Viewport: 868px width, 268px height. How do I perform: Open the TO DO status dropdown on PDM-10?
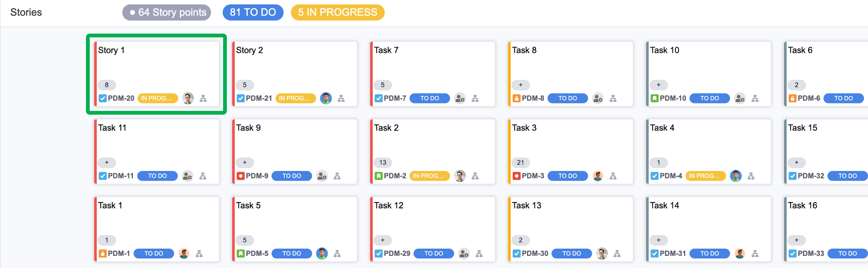pos(709,98)
